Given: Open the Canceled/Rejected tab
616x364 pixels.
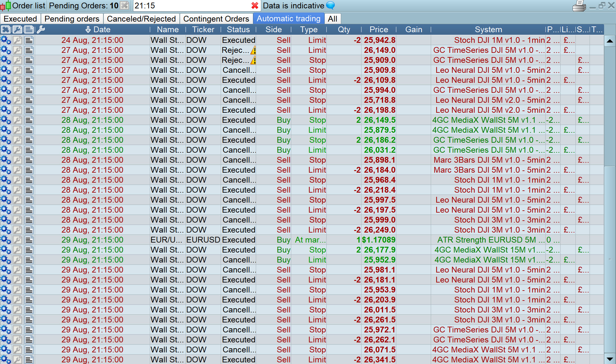Looking at the screenshot, I should click(x=141, y=19).
